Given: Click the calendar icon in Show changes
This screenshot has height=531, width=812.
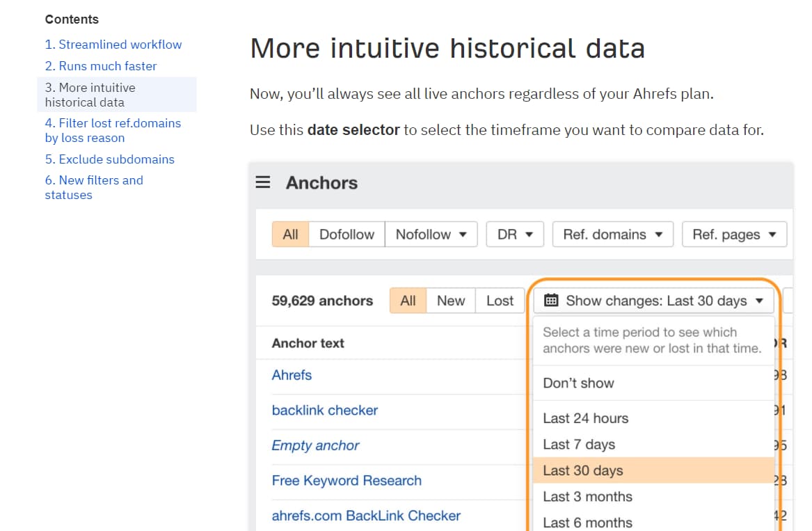Looking at the screenshot, I should pos(551,301).
